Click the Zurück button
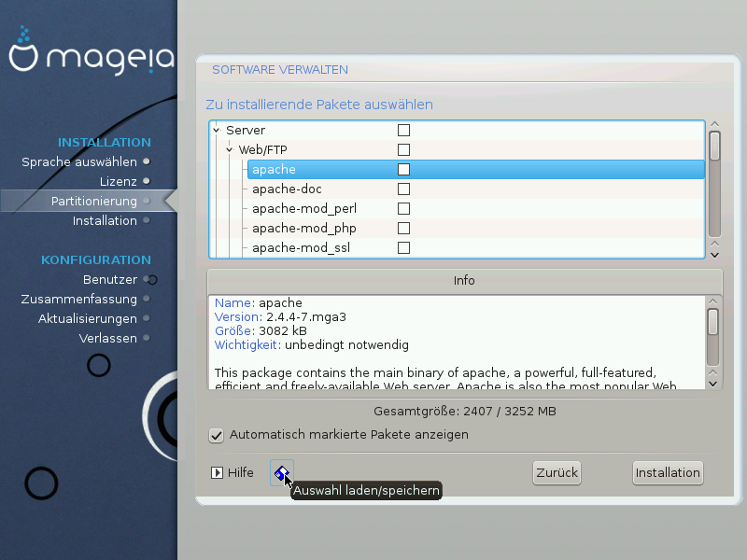The width and height of the screenshot is (747, 560). [557, 473]
